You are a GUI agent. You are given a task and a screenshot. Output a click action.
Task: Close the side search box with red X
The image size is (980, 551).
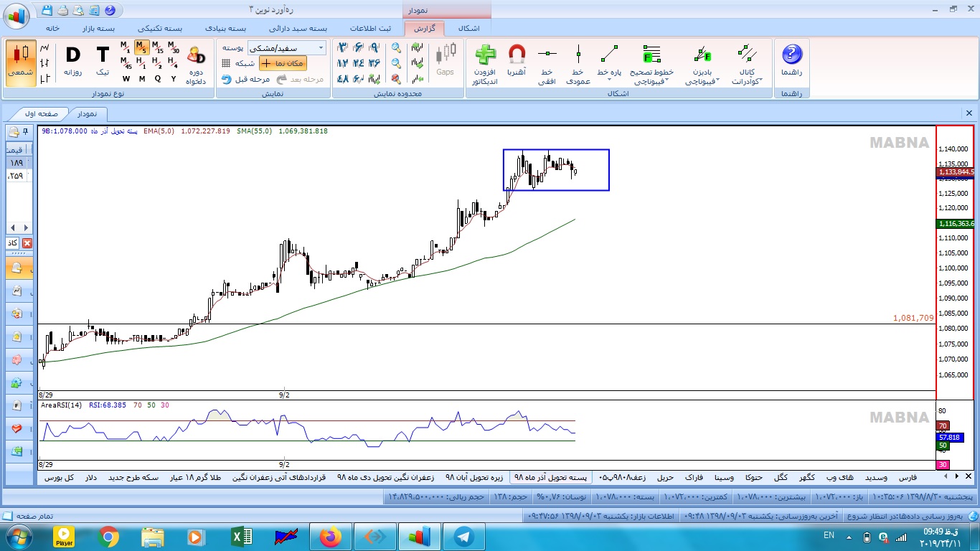point(28,243)
